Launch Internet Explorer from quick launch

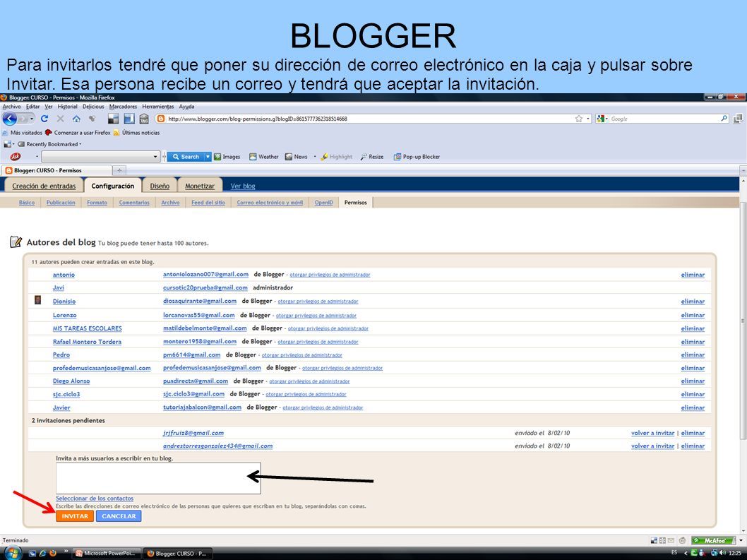(x=42, y=554)
